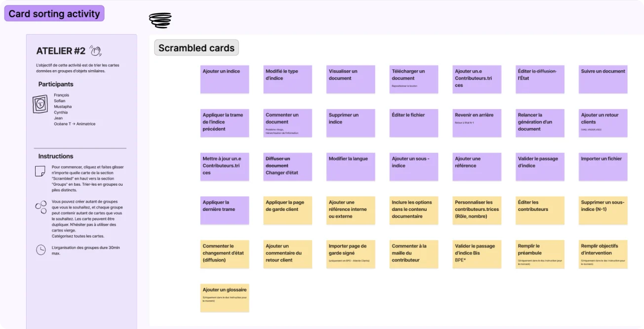Click the grouped circles icon in Instructions
644x329 pixels.
pyautogui.click(x=40, y=206)
